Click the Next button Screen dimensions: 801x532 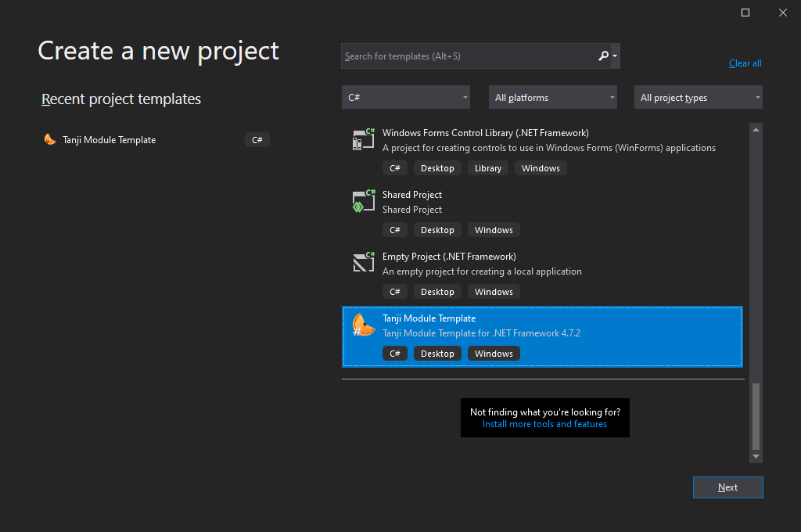(x=728, y=487)
